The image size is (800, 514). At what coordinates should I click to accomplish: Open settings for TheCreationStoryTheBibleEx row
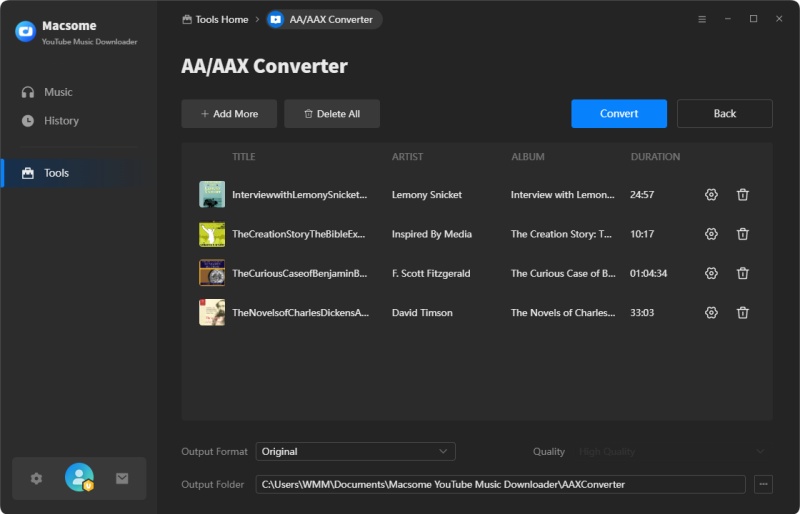(x=711, y=234)
